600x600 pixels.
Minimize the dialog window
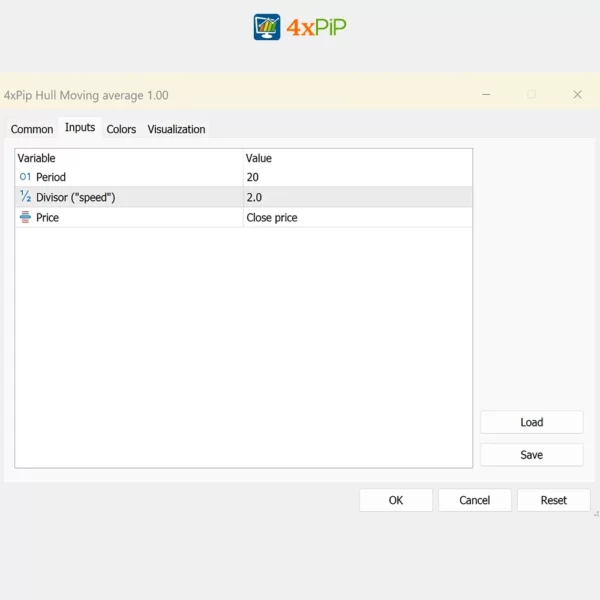486,95
